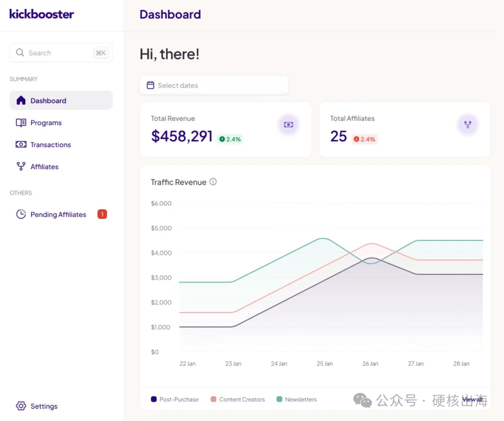The width and height of the screenshot is (504, 421).
Task: Open the Programs menu item
Action: [61, 123]
